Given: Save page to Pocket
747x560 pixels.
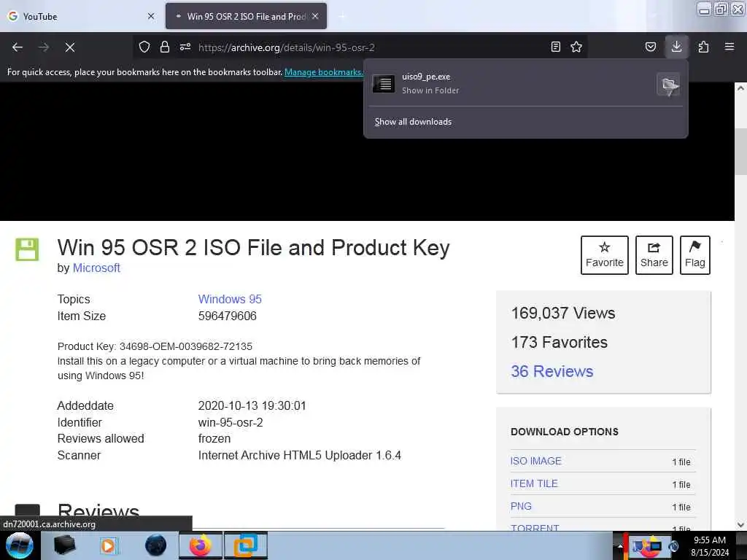Looking at the screenshot, I should 651,47.
